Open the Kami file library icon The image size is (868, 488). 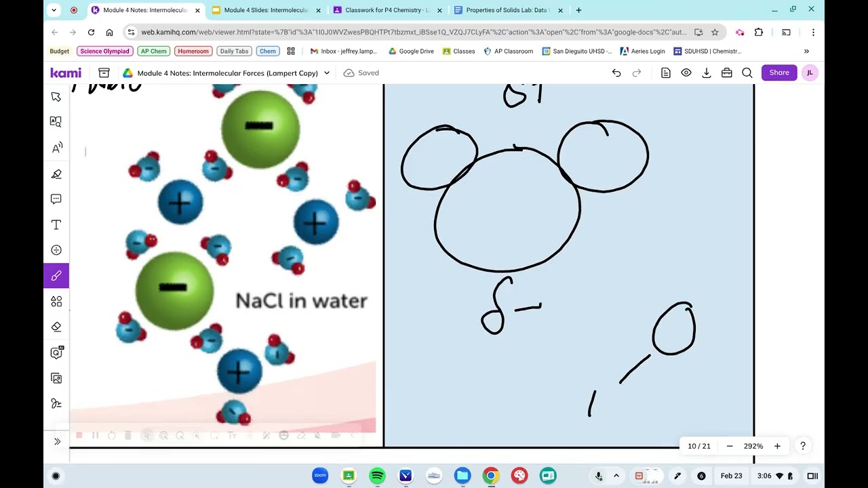[104, 73]
